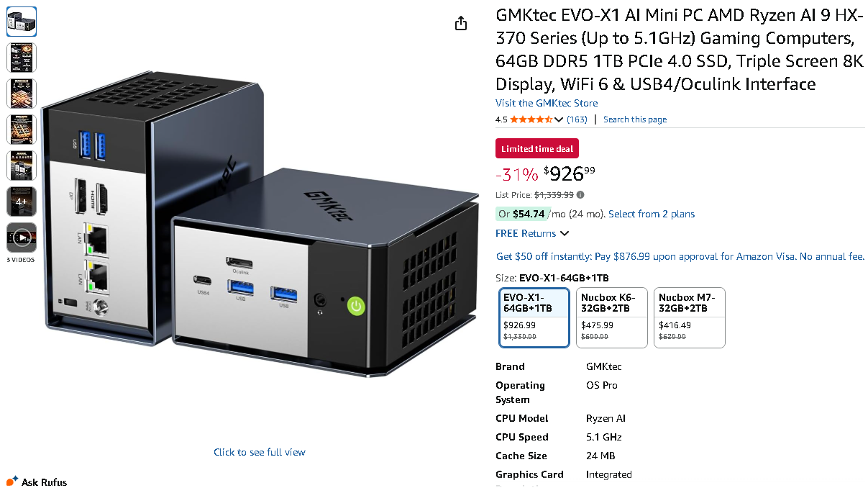868x488 pixels.
Task: Open the Select from 2 plans link
Action: tap(652, 214)
